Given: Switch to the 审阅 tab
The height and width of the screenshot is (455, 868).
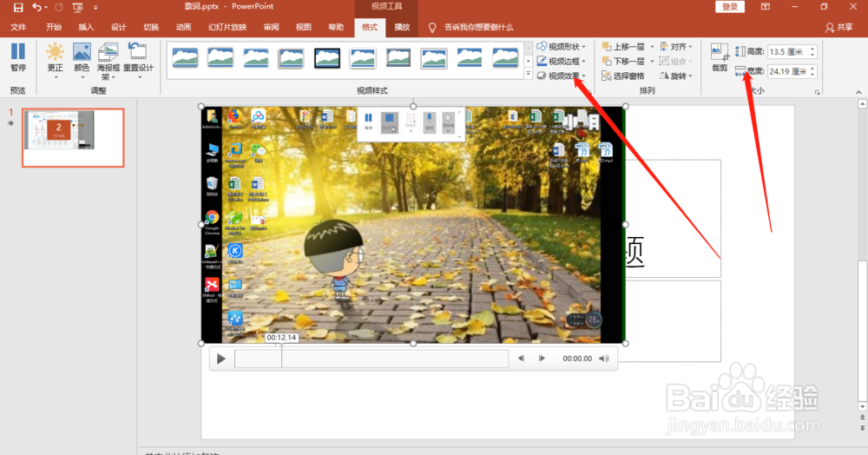Looking at the screenshot, I should [x=271, y=27].
